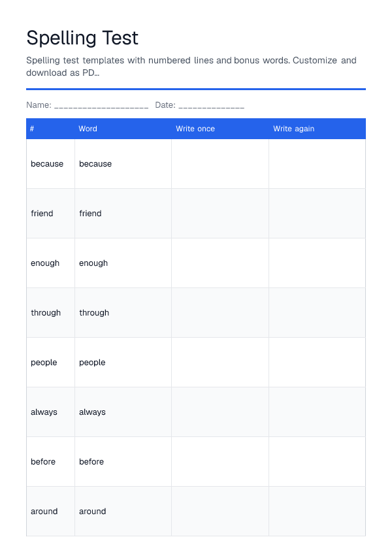
Task: Click 'around' in the Word column
Action: (x=92, y=512)
